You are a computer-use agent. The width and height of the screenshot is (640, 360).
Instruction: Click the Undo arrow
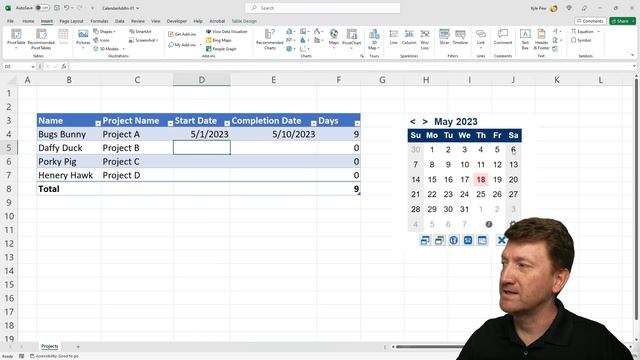click(x=66, y=8)
